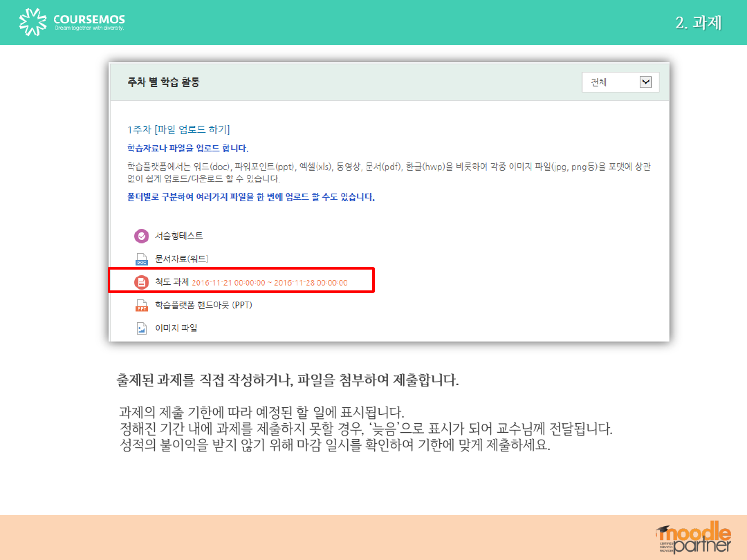The width and height of the screenshot is (747, 560).
Task: Open 학습플랫폼 핸드아웃 (PPT) file link
Action: click(x=203, y=305)
